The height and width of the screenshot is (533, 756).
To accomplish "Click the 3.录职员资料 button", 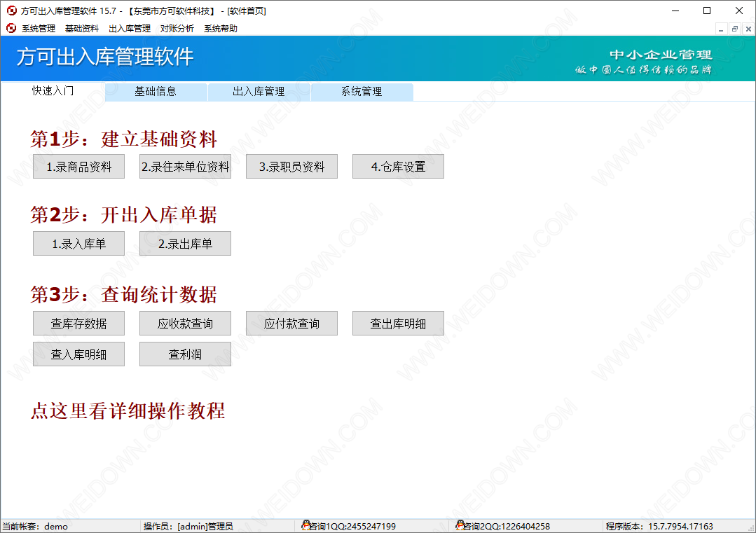I will pos(291,167).
